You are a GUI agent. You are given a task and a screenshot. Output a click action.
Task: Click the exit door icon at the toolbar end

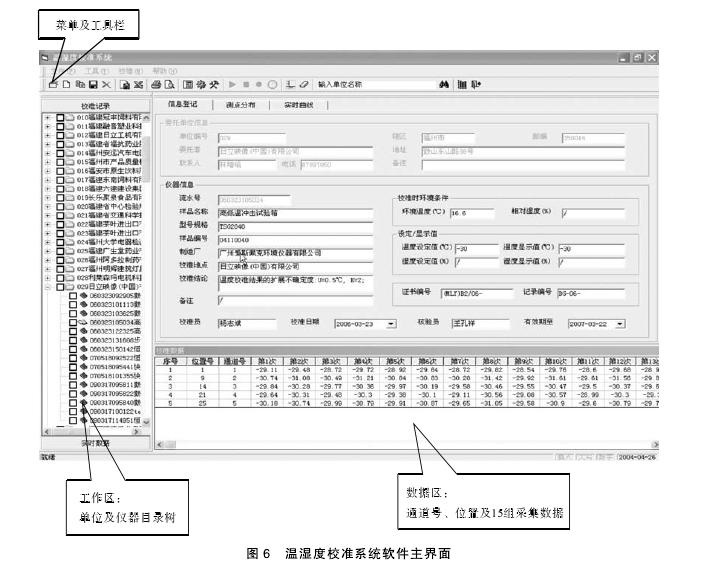point(476,84)
